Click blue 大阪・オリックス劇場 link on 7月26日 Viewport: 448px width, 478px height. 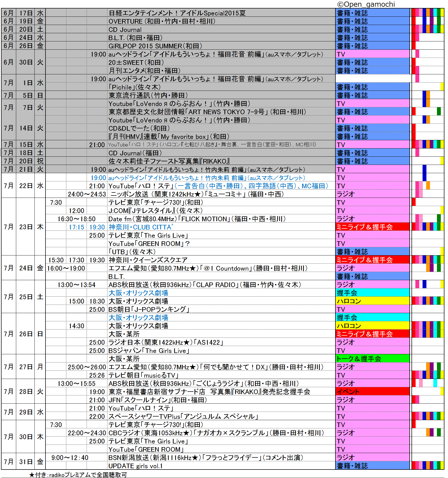(x=138, y=318)
